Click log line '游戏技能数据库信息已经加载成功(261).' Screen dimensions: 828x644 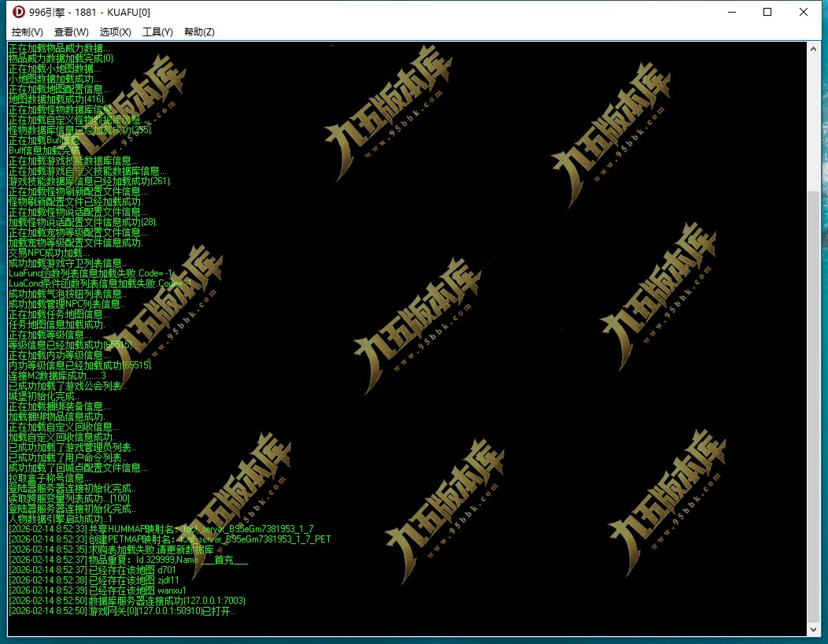tap(90, 181)
